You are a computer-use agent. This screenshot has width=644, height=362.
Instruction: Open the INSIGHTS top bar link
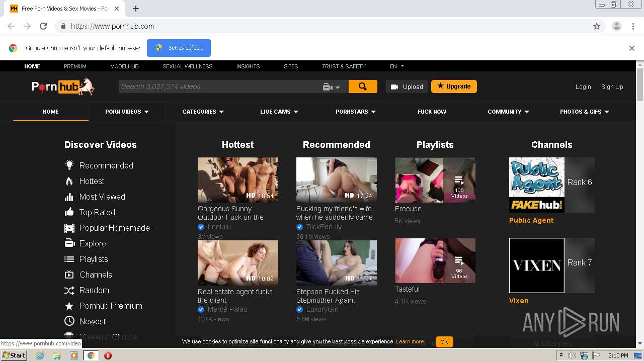[248, 66]
